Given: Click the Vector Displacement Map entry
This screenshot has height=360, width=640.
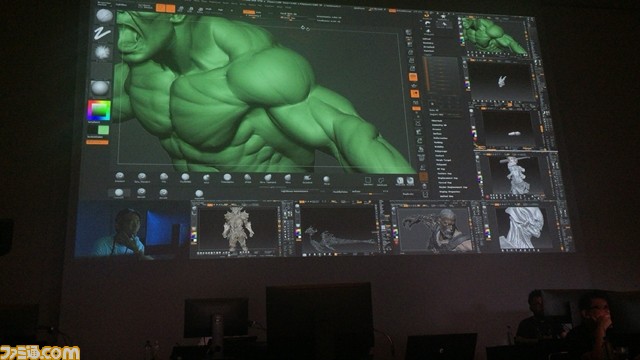Looking at the screenshot, I should point(452,187).
